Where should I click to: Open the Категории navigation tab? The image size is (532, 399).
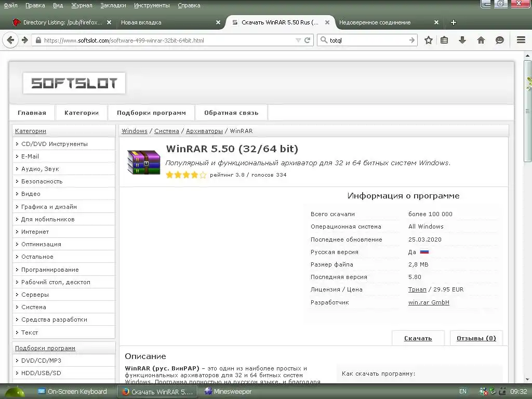82,113
